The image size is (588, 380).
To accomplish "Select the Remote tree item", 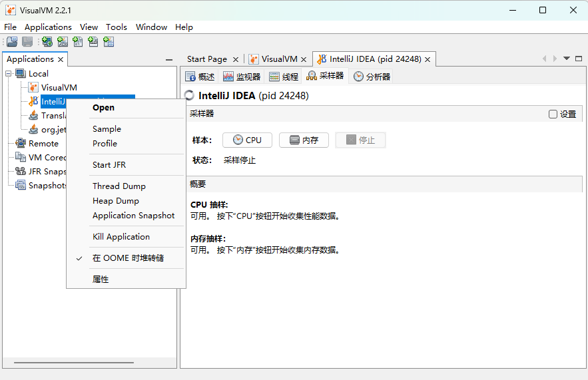I will click(x=43, y=143).
